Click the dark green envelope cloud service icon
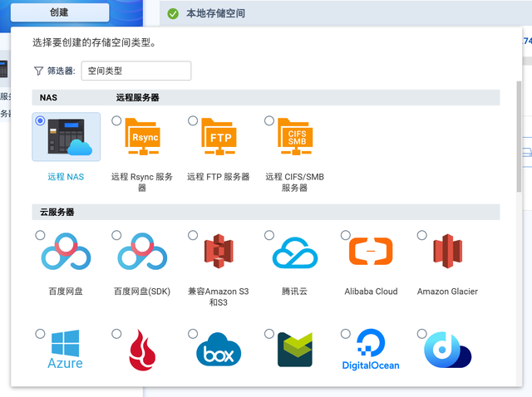Screen dimensions: 532x397 click(x=295, y=350)
